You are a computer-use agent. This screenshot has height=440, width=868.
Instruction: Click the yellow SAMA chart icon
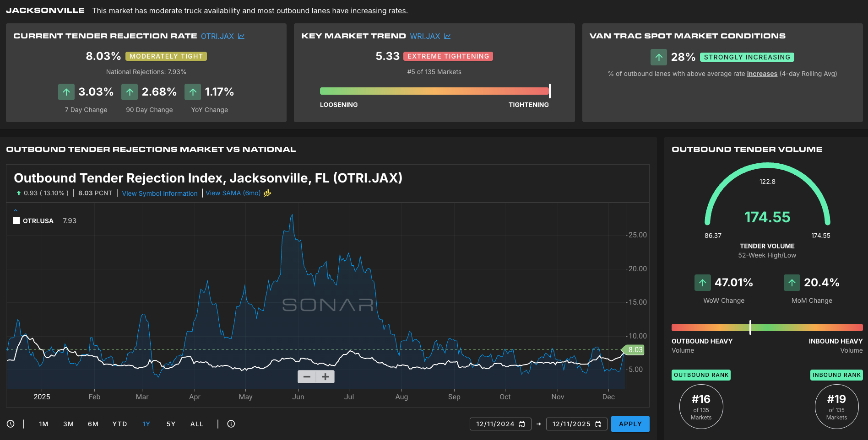coord(267,193)
